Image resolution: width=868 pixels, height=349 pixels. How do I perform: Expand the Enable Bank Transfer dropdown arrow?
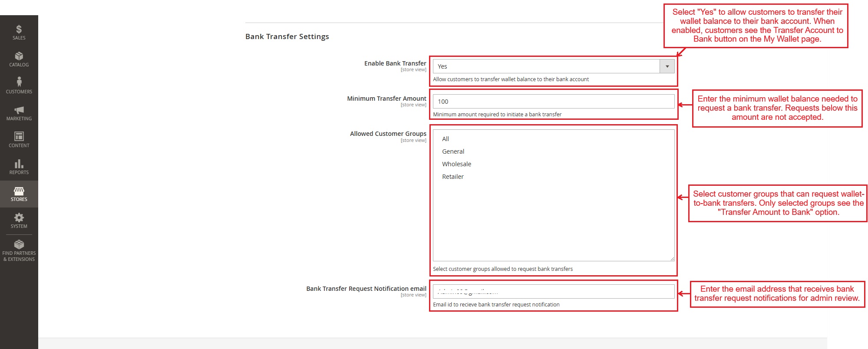pos(667,66)
